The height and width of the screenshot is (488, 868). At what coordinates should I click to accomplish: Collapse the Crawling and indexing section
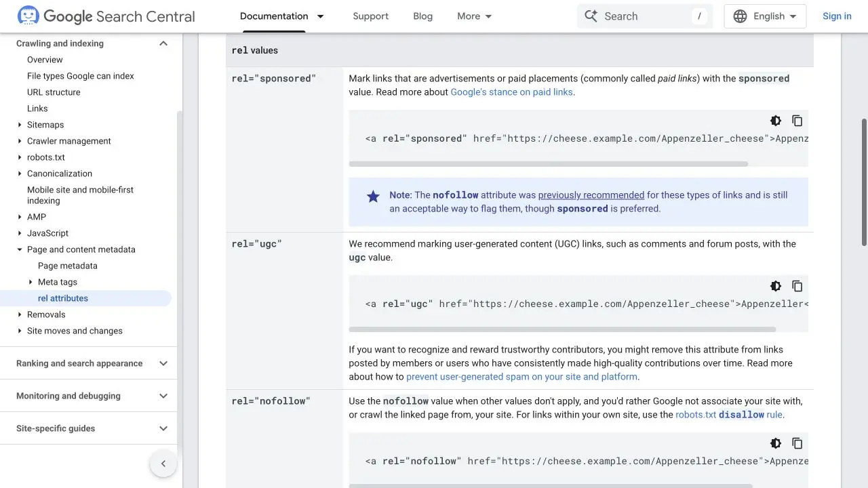[163, 43]
